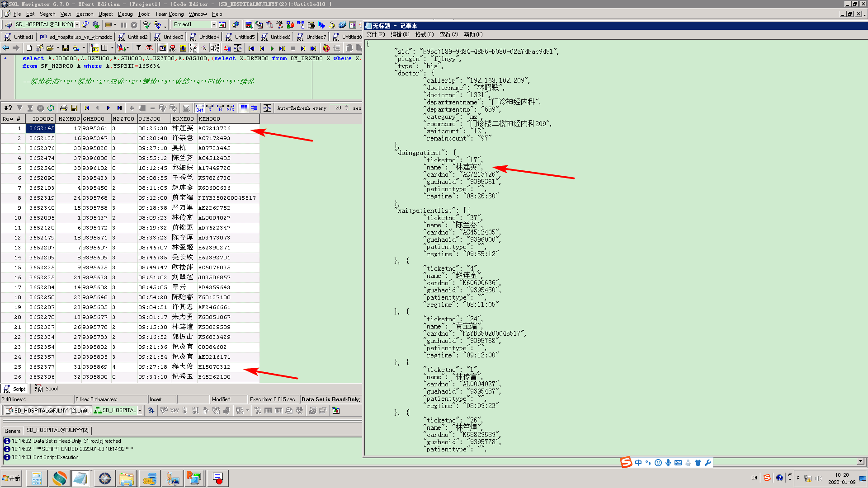
Task: Open the SD_HOSPITAL schema dropdown at bottom
Action: [140, 410]
